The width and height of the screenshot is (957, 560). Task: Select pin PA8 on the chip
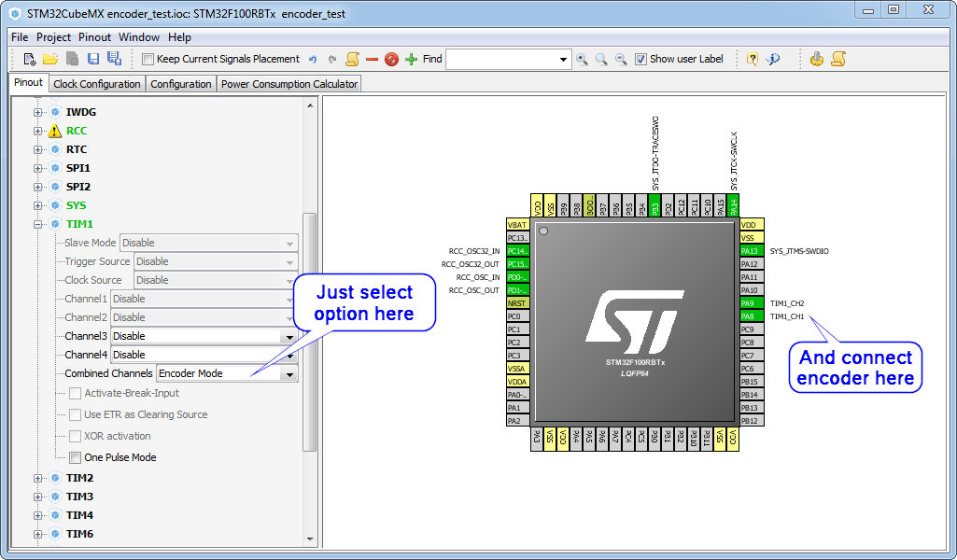click(752, 316)
